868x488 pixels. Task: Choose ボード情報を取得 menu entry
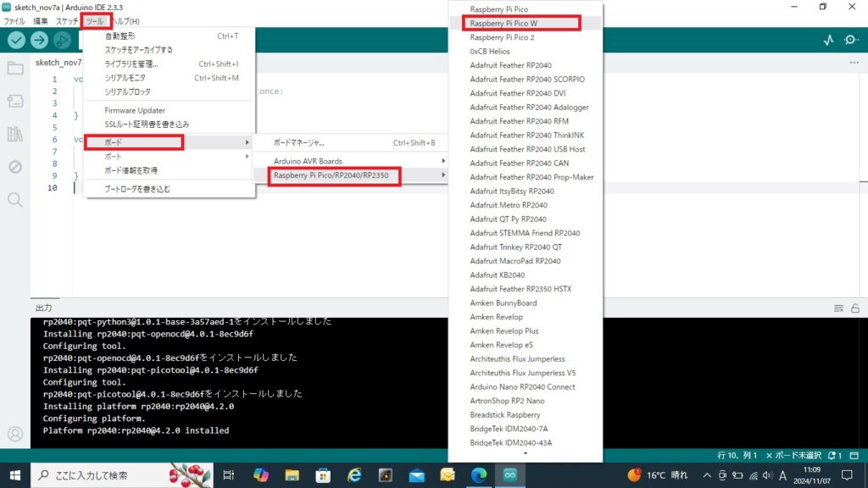169,170
